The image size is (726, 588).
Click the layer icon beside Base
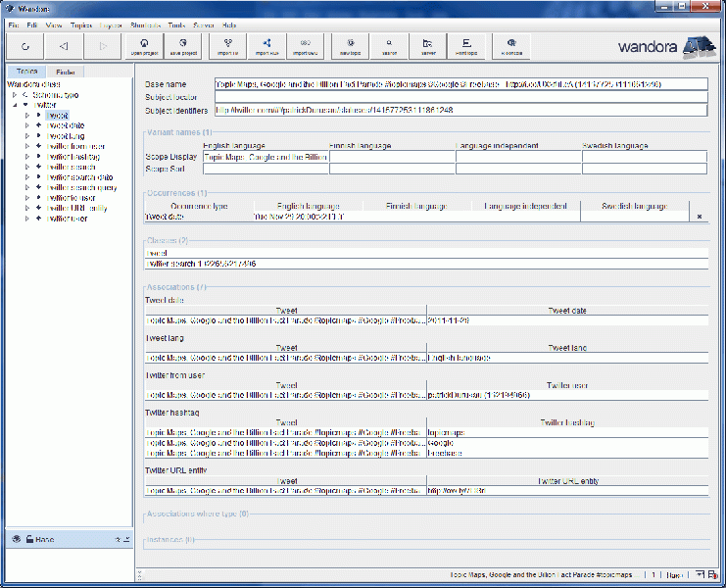(x=17, y=539)
